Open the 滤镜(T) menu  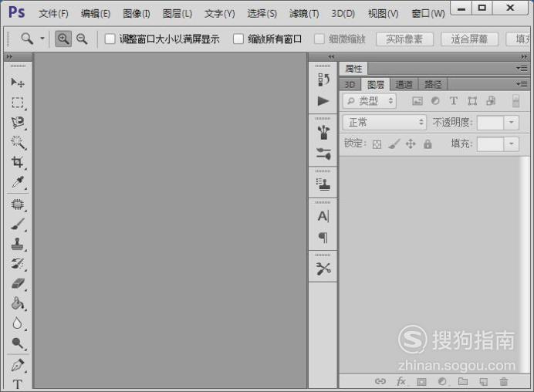[x=304, y=14]
